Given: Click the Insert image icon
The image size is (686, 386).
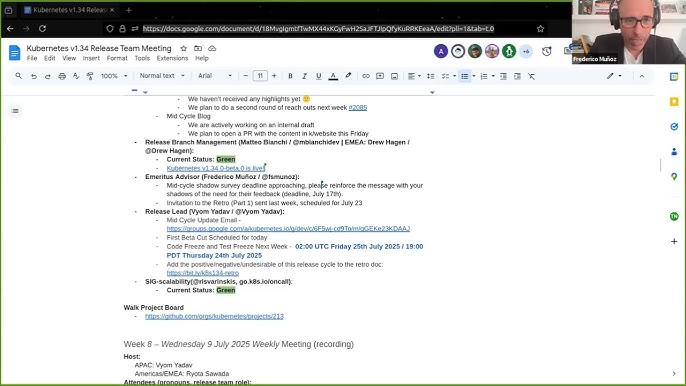Looking at the screenshot, I should (394, 76).
